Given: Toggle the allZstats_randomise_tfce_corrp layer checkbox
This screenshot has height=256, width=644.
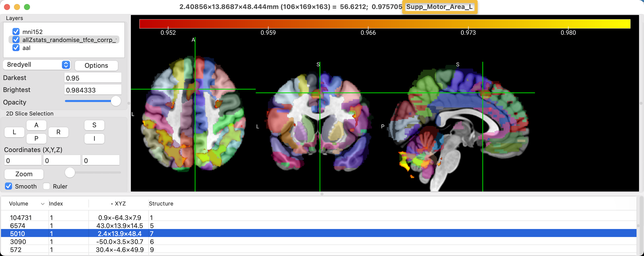Looking at the screenshot, I should point(16,39).
